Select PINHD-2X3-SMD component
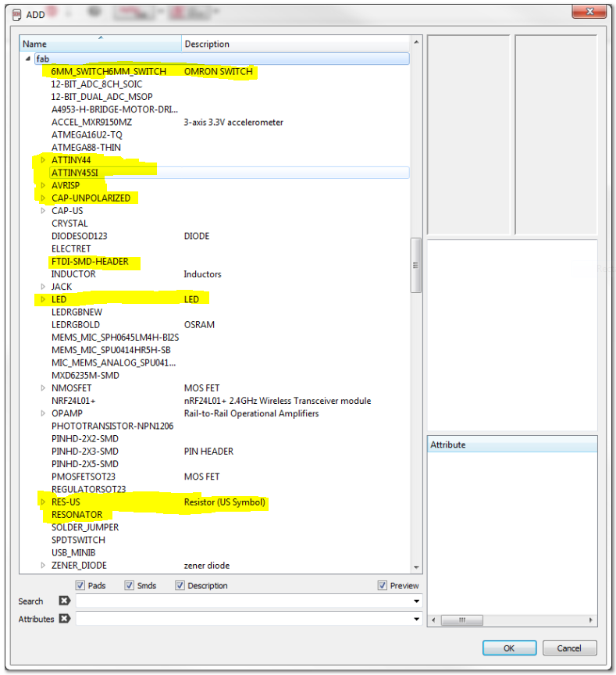 pyautogui.click(x=85, y=451)
